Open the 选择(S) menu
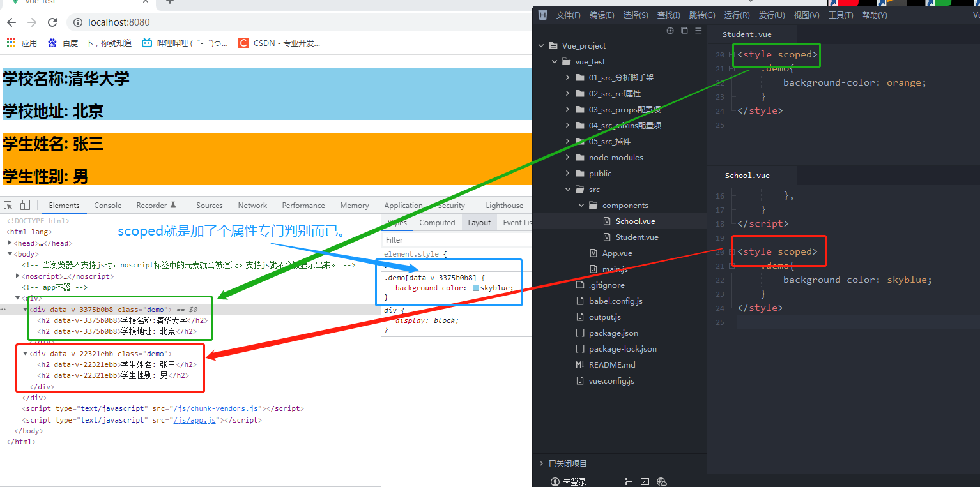The height and width of the screenshot is (487, 980). point(636,15)
